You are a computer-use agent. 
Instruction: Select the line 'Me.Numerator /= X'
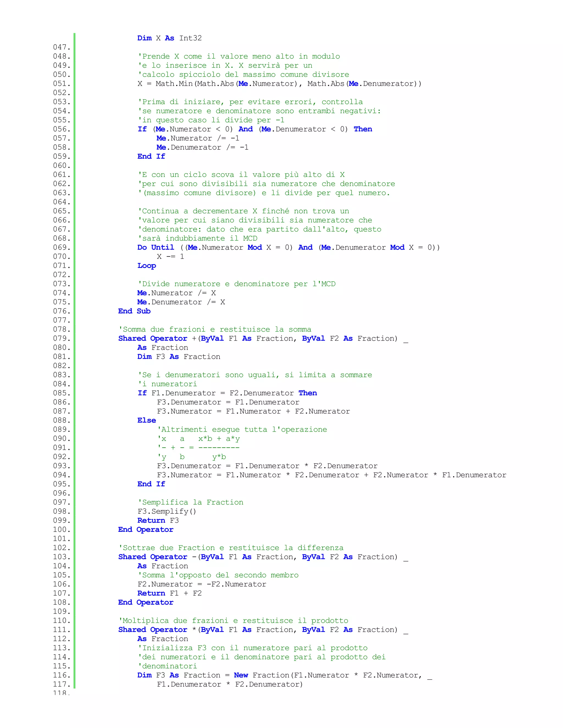click(176, 293)
